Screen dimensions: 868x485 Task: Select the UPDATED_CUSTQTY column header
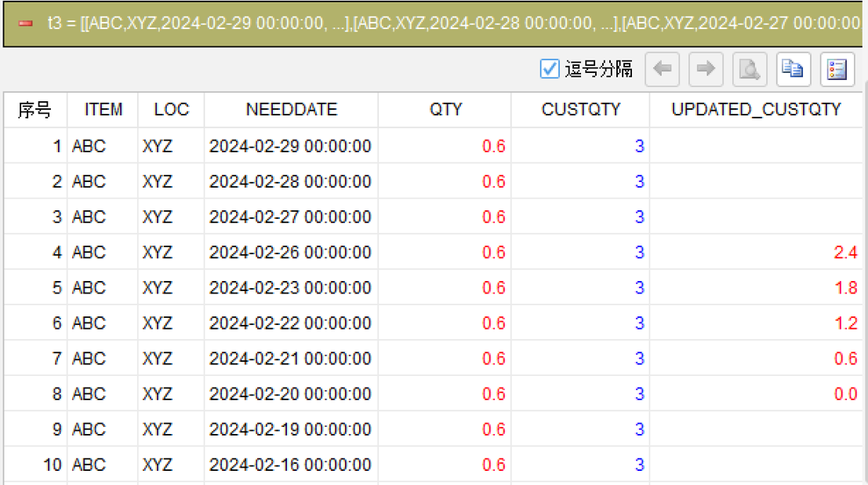(x=756, y=110)
